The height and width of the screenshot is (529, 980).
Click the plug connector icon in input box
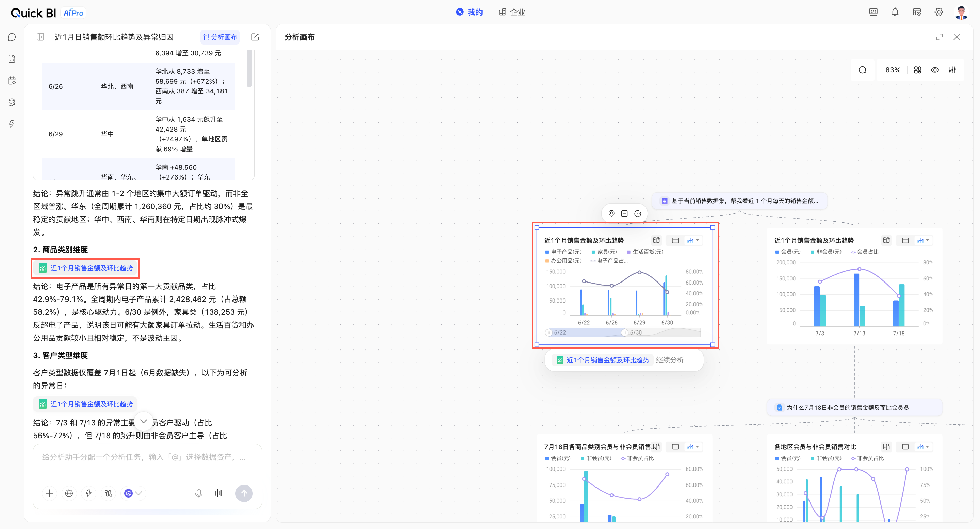point(109,493)
